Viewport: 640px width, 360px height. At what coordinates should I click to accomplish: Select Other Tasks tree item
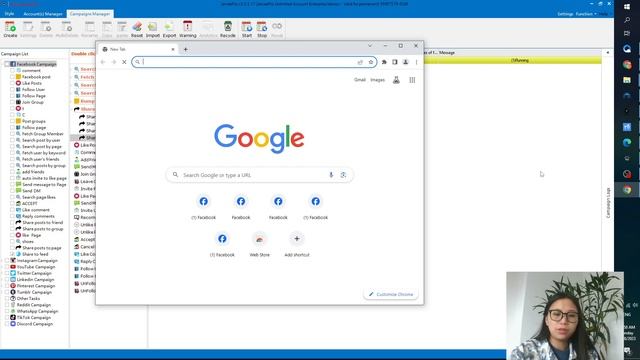pos(28,298)
